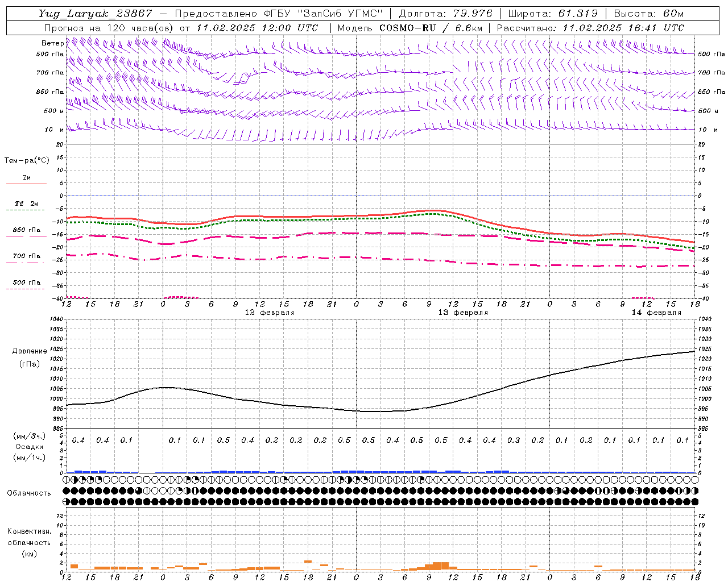
Task: Click the Облачность row label
Action: click(x=29, y=493)
